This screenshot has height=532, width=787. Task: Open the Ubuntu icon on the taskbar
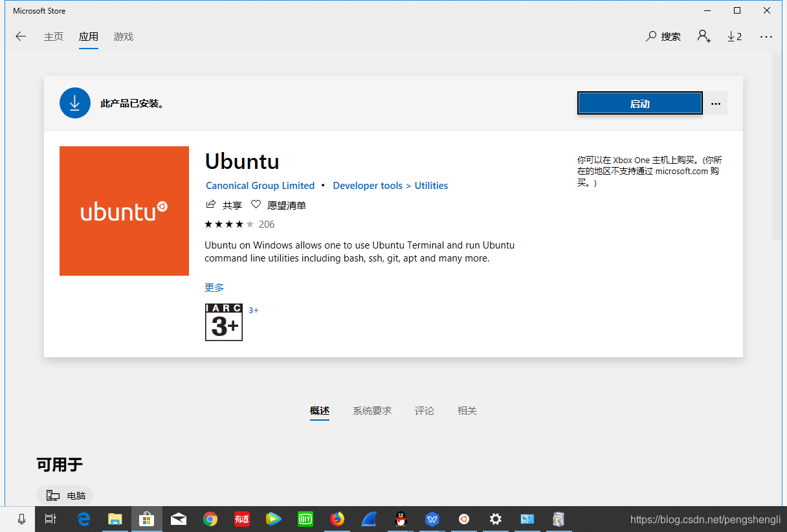(x=464, y=519)
